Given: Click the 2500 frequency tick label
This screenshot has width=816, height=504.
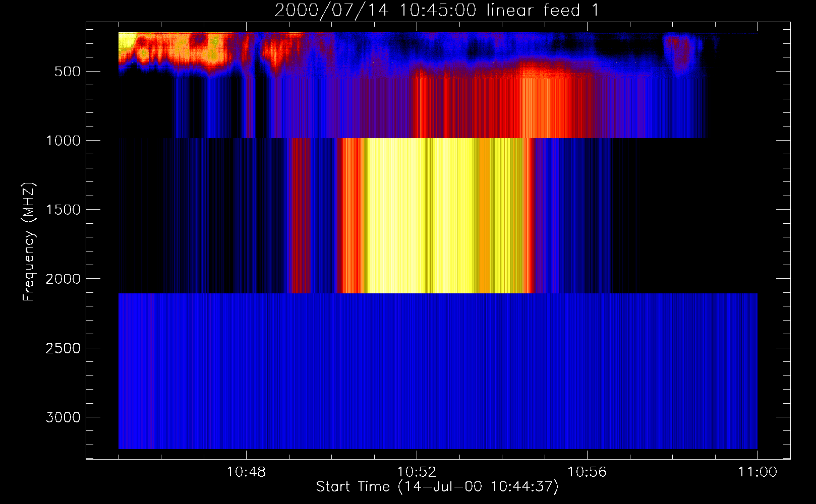Looking at the screenshot, I should pyautogui.click(x=63, y=348).
